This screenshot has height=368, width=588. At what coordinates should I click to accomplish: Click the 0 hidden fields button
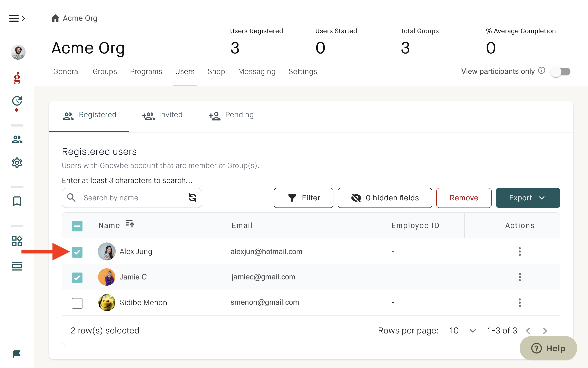[385, 198]
